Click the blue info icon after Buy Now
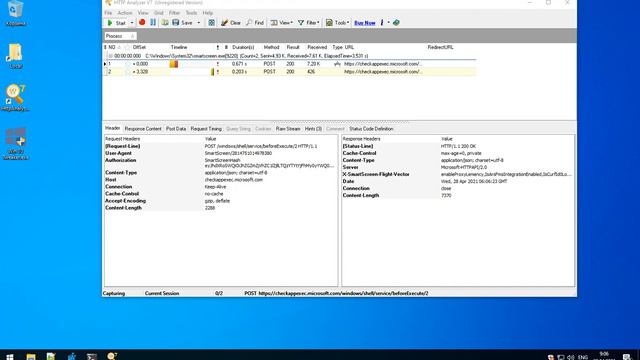 coord(382,22)
